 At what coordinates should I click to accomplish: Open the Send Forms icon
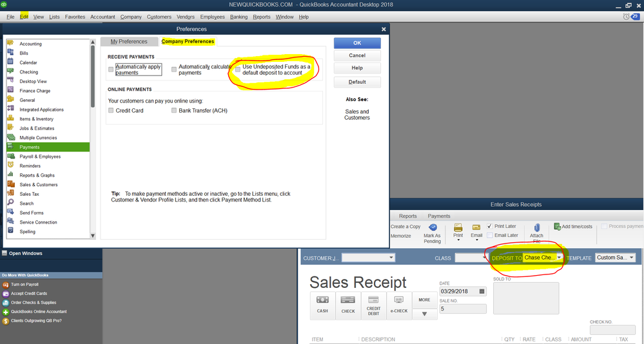click(11, 213)
